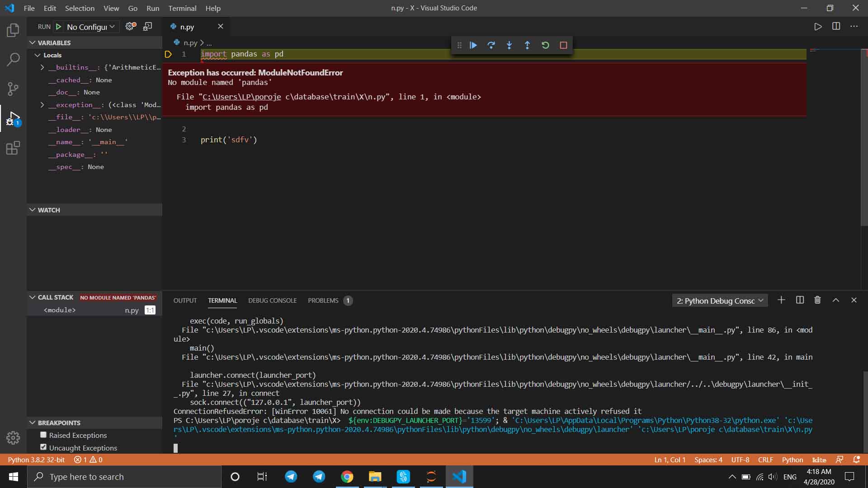Close the n.py editor tab
The width and height of the screenshot is (868, 488).
click(221, 26)
